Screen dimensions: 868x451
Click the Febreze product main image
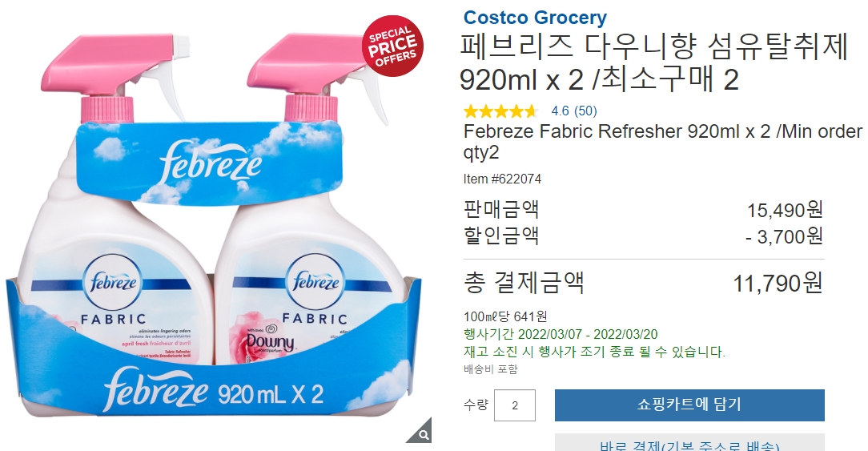(x=216, y=228)
